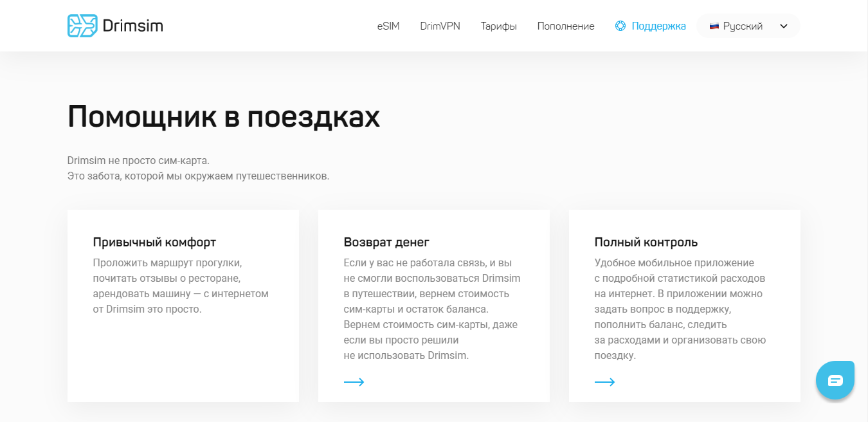The image size is (868, 422).
Task: Navigate to Пополнение page
Action: [566, 26]
